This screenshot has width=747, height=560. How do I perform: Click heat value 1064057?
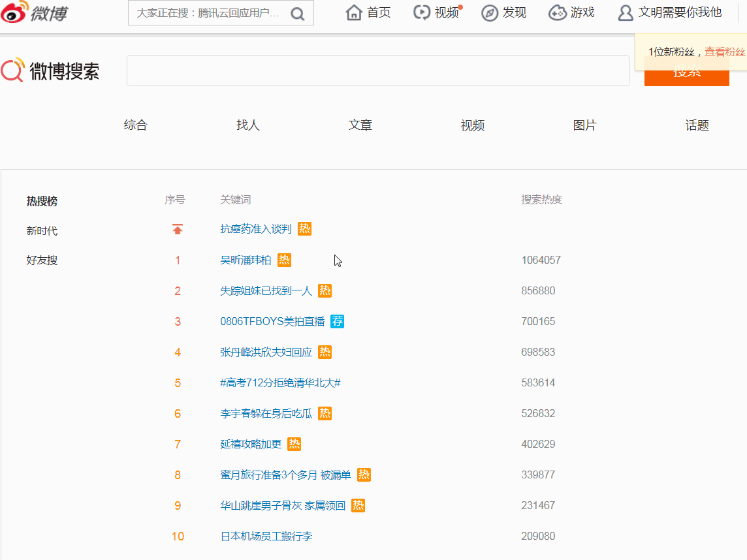point(541,260)
